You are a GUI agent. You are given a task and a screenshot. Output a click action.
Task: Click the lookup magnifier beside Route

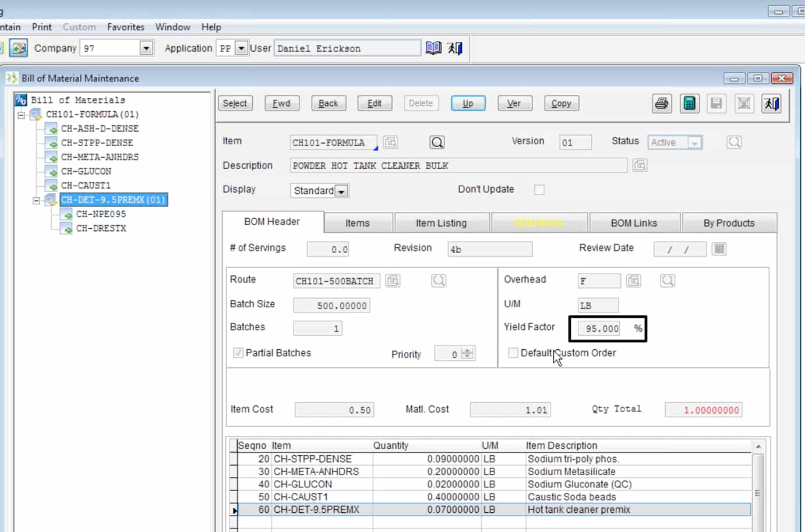(439, 281)
